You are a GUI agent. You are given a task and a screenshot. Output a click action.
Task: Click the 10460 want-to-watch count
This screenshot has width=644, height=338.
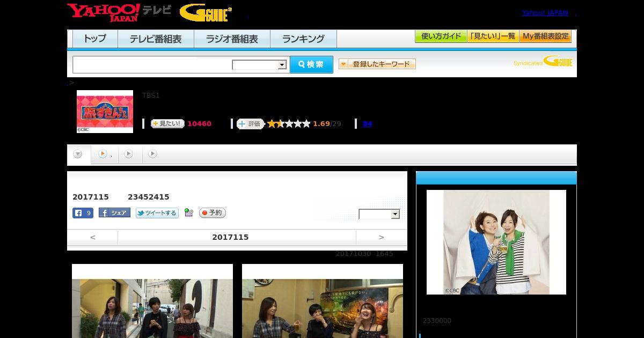pos(199,124)
